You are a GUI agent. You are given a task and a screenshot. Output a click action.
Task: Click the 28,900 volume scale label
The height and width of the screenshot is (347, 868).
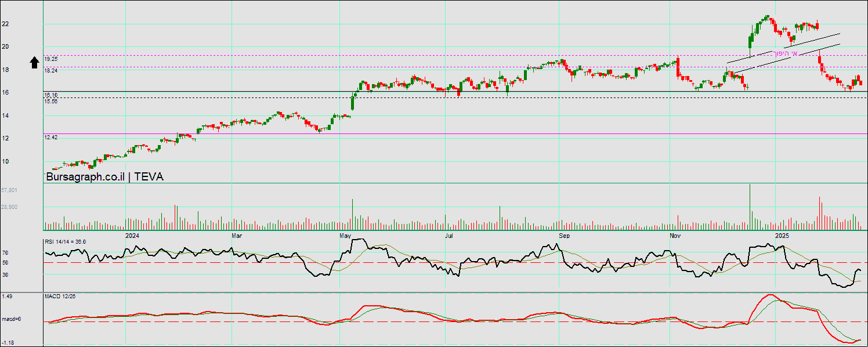point(9,207)
